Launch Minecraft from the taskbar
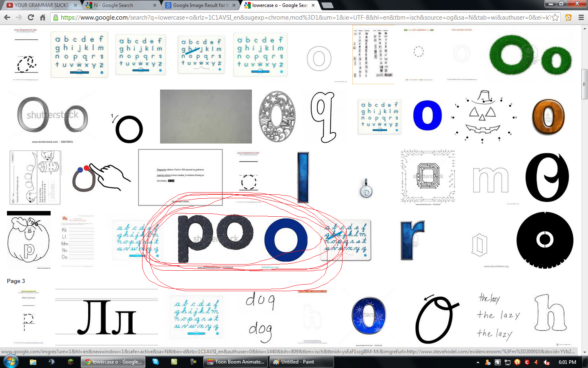The height and width of the screenshot is (368, 588). click(70, 361)
